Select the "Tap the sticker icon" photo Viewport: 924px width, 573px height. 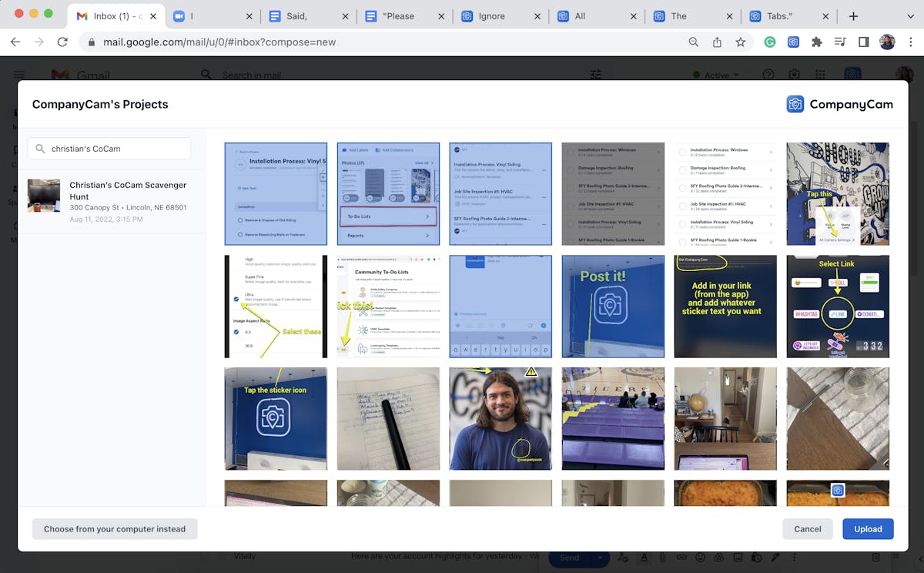pyautogui.click(x=276, y=418)
